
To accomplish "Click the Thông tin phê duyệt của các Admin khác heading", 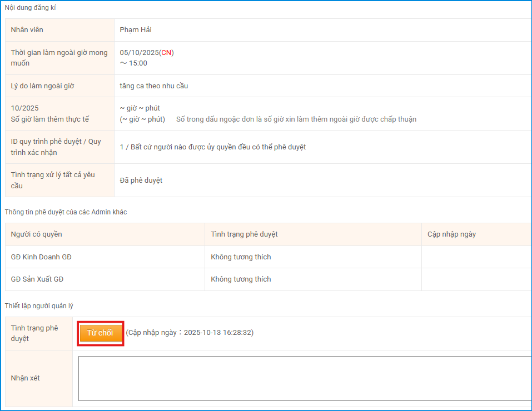I will [66, 212].
